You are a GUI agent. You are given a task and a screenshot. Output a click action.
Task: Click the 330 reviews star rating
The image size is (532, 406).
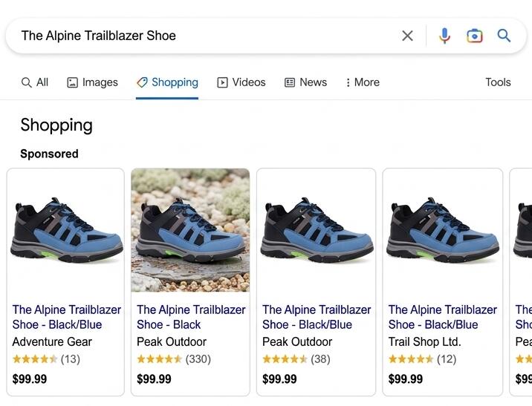coord(174,359)
